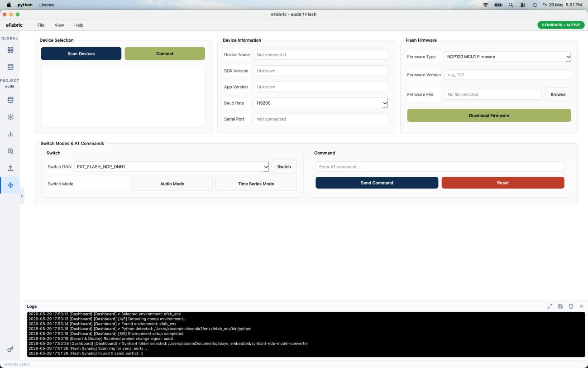The height and width of the screenshot is (368, 588).
Task: Click the battery status icon
Action: [499, 5]
